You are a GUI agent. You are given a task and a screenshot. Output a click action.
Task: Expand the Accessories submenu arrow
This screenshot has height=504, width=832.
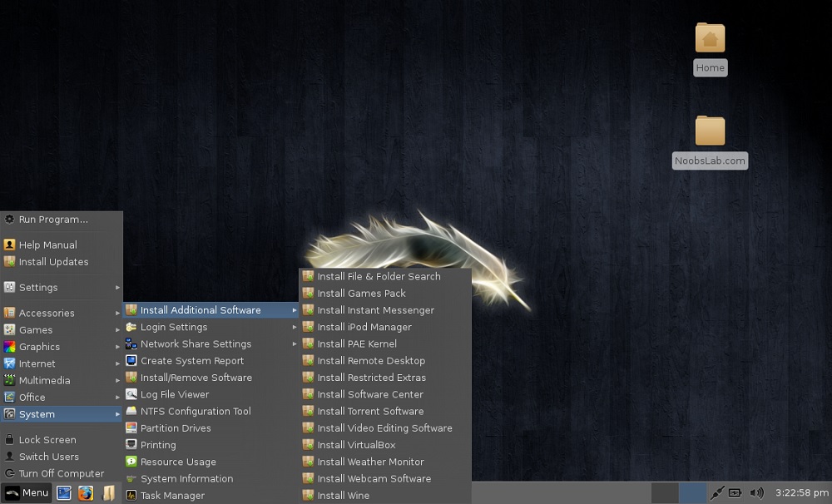(x=117, y=313)
